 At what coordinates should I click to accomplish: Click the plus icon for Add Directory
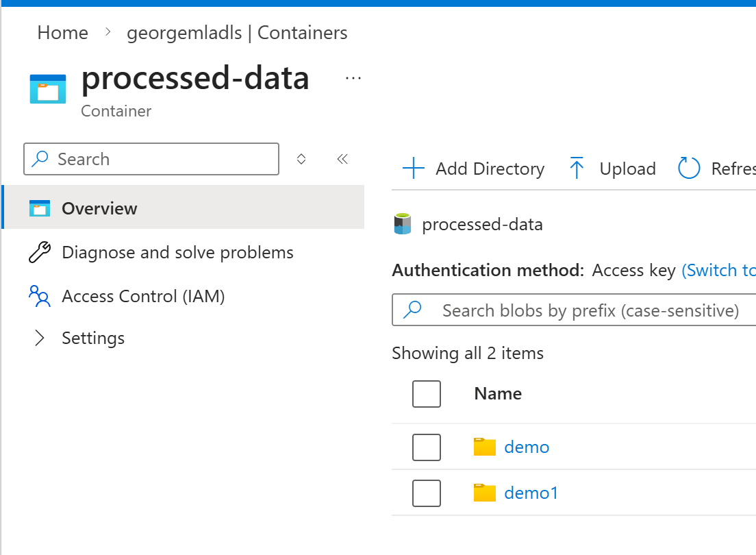(414, 169)
